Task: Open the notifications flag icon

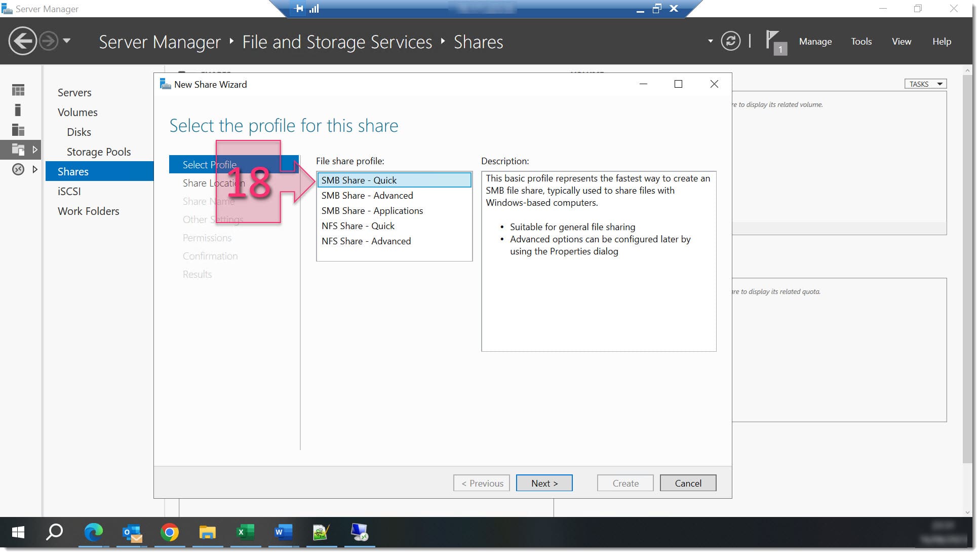Action: point(776,42)
